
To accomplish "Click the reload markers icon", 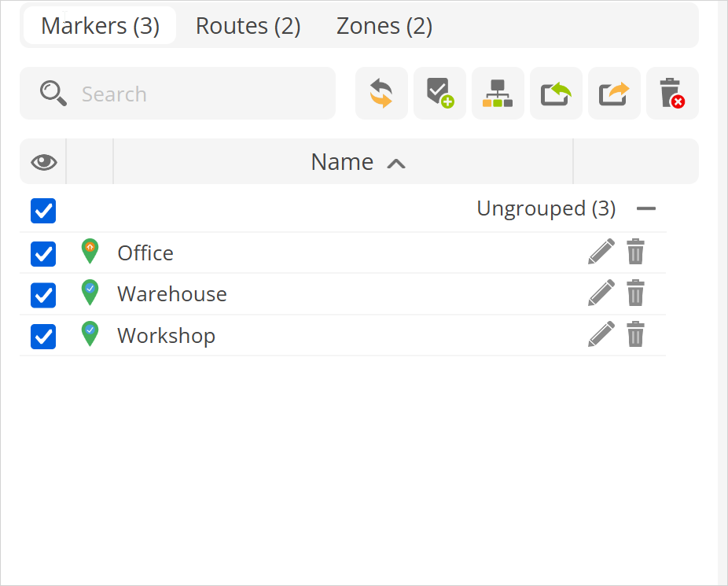I will [381, 94].
